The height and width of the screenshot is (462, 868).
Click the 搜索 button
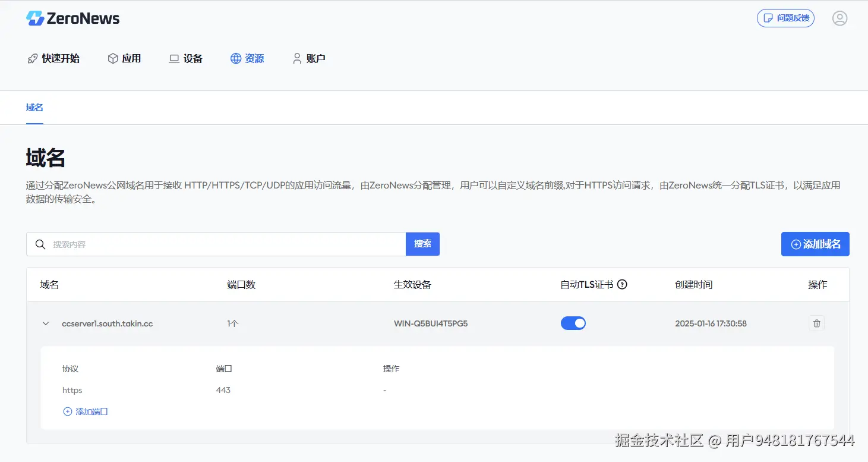tap(422, 244)
